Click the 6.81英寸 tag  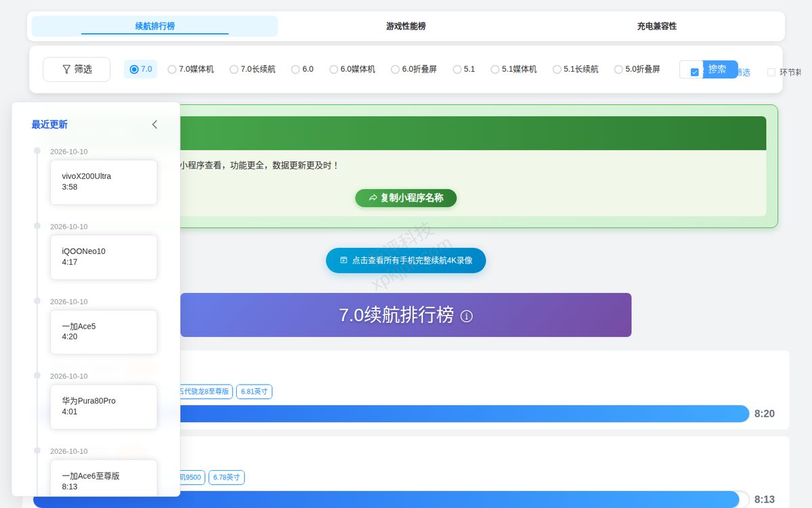(x=254, y=391)
